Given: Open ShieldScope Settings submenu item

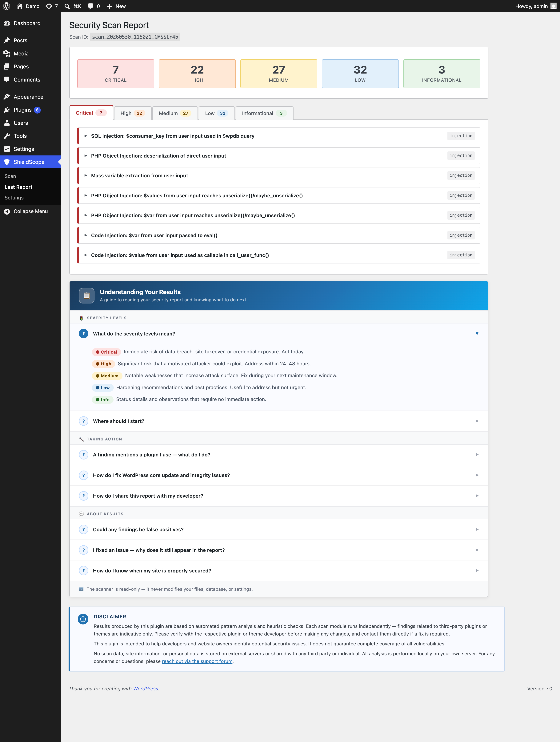Looking at the screenshot, I should pyautogui.click(x=14, y=198).
